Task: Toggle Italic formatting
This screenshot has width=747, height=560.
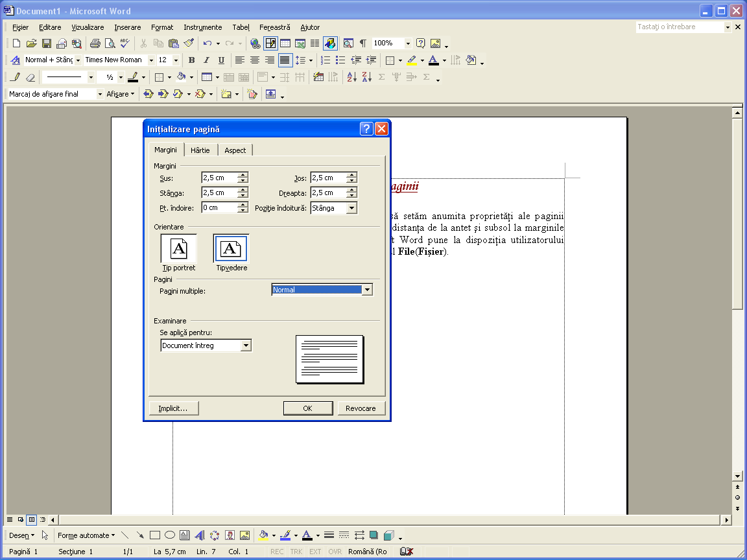Action: pos(206,60)
